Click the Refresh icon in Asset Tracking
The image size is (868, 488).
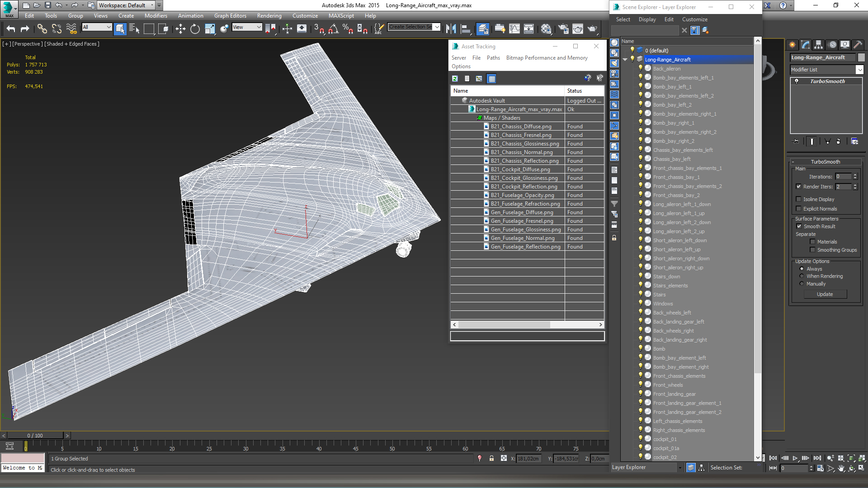pos(455,79)
